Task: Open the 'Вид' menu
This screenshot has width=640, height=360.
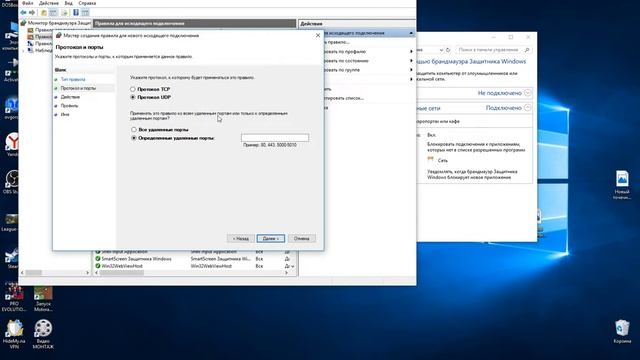Action: pyautogui.click(x=69, y=3)
